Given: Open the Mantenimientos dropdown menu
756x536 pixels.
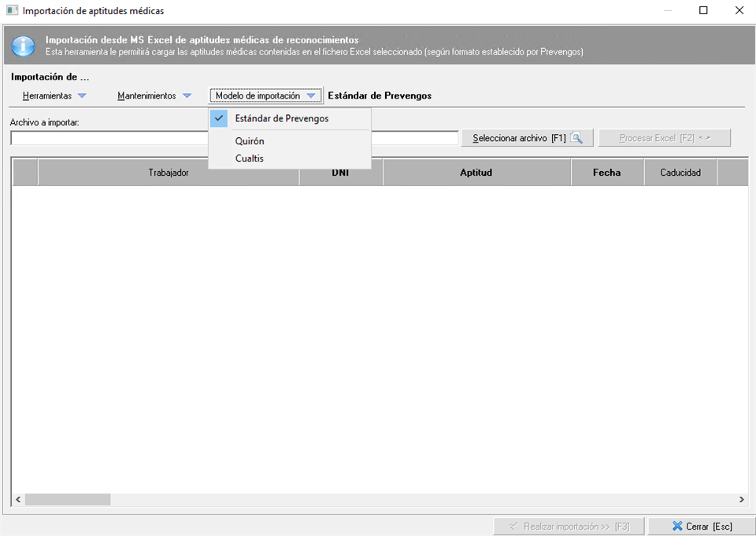Looking at the screenshot, I should [x=154, y=95].
